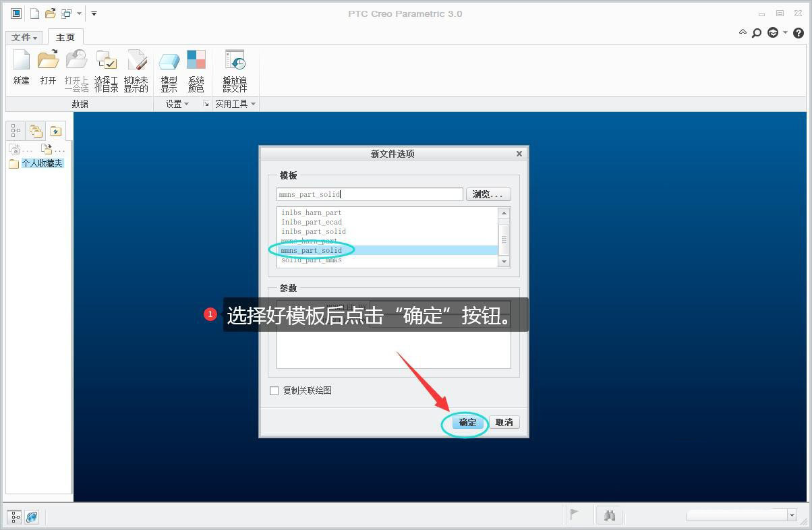Click quick access open folder icon
Screen dimensions: 812x530
[x=51, y=13]
